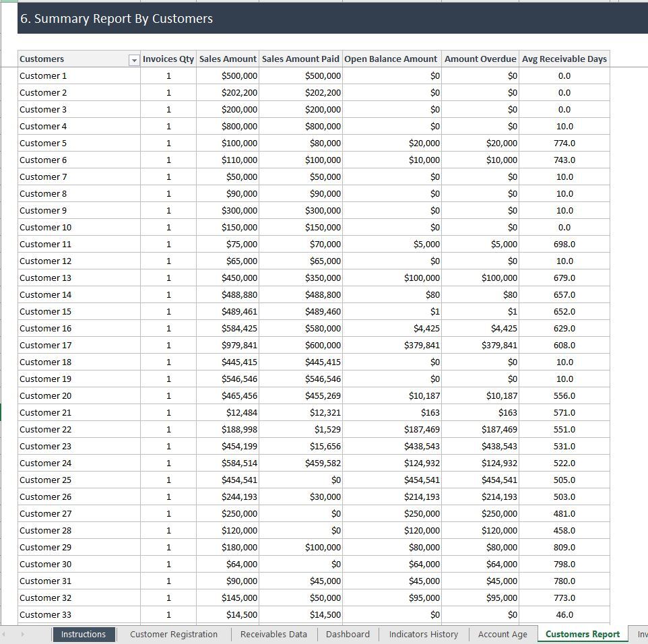Switch to the Receivables Data tab
Screen dimensions: 648x644
tap(273, 634)
